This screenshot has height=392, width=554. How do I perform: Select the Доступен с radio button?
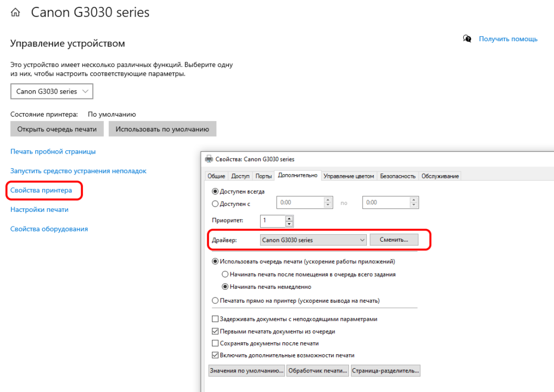(x=215, y=204)
